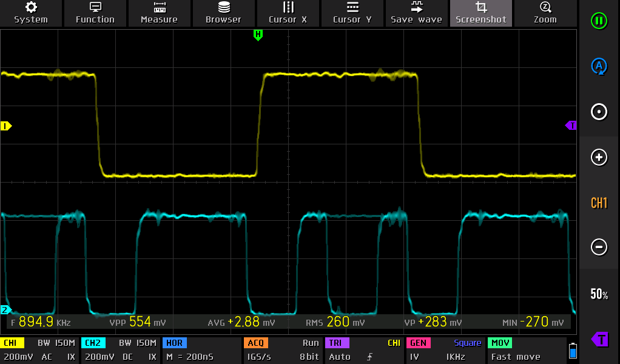Take a Screenshot of the display
Screen dimensions: 620x364
480,13
